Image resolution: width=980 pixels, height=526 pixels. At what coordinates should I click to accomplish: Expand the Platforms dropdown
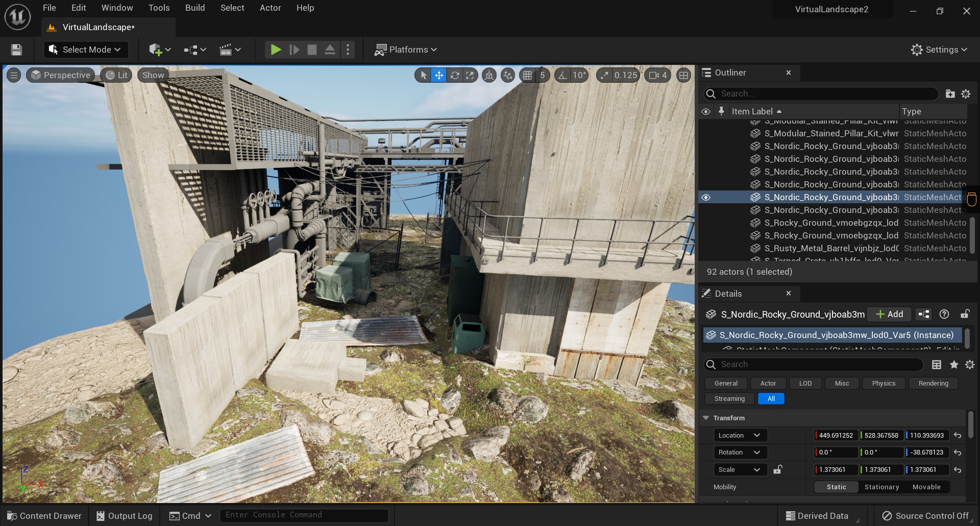(406, 50)
